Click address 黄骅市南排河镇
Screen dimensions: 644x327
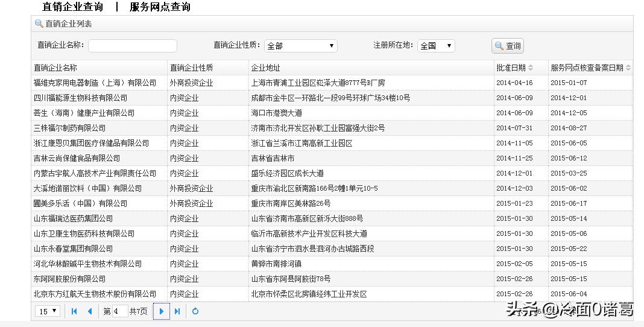[276, 264]
